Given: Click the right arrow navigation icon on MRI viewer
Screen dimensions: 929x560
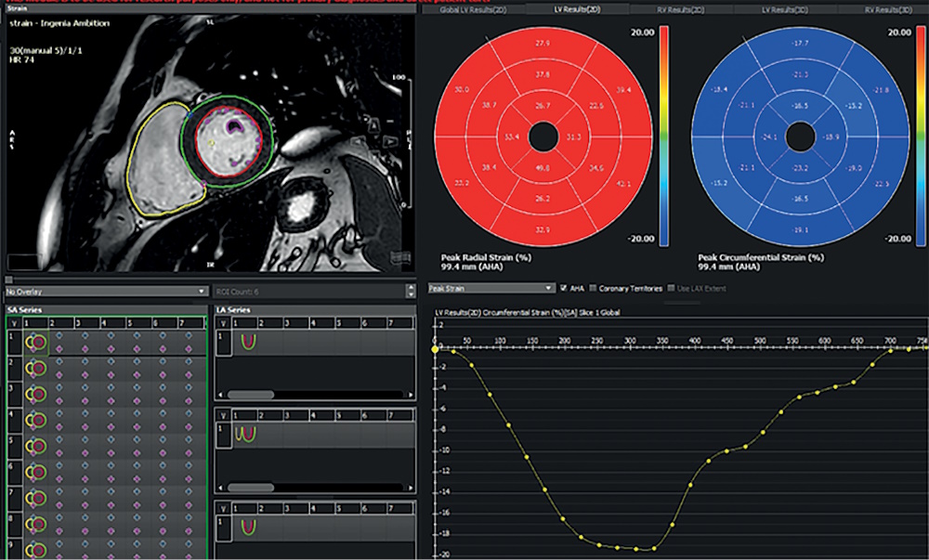Looking at the screenshot, I should coord(390,141).
